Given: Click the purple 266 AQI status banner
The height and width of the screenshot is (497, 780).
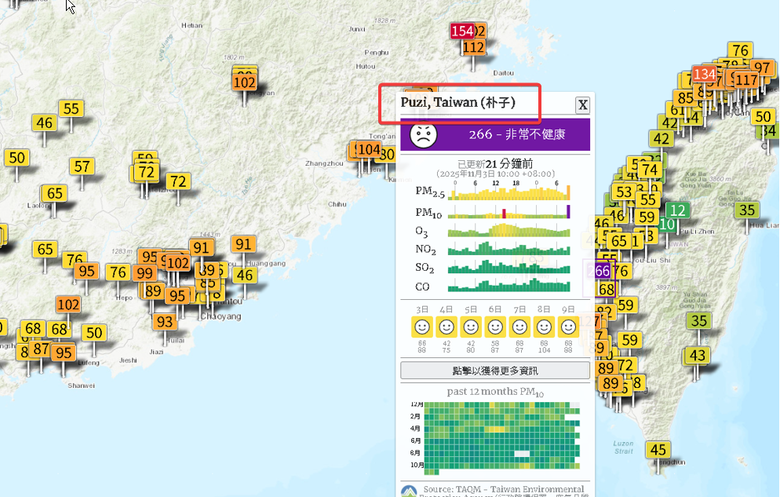Looking at the screenshot, I should [495, 135].
